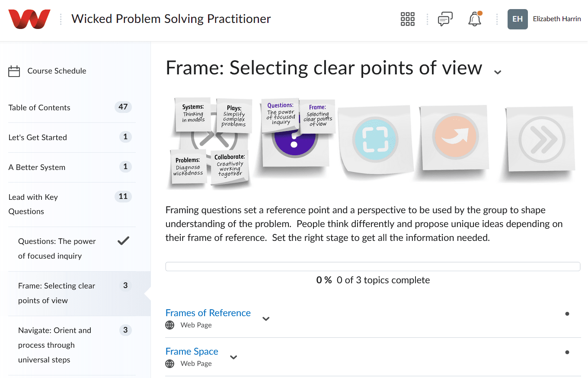Open the notifications bell icon

[475, 19]
